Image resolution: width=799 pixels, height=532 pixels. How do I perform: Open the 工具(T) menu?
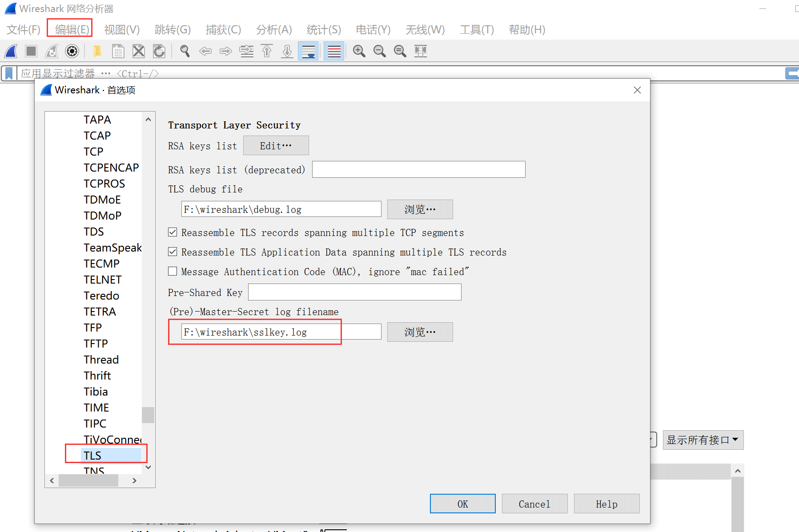click(x=477, y=30)
